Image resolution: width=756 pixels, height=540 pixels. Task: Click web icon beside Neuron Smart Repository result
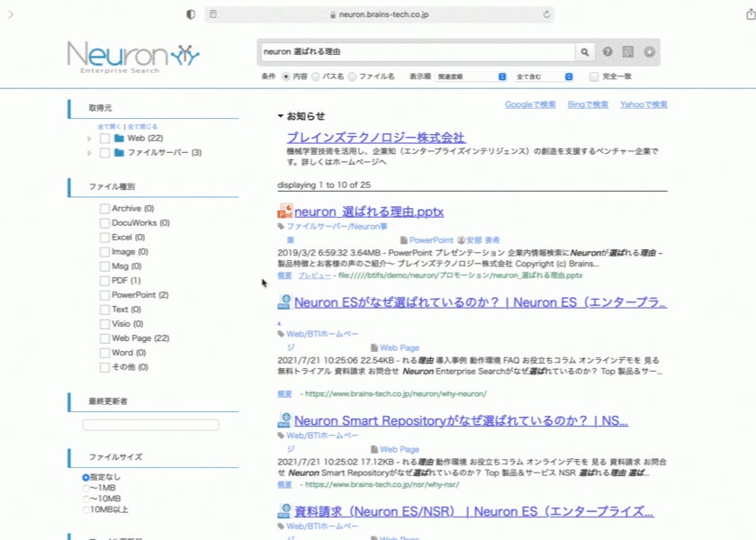[x=284, y=420]
